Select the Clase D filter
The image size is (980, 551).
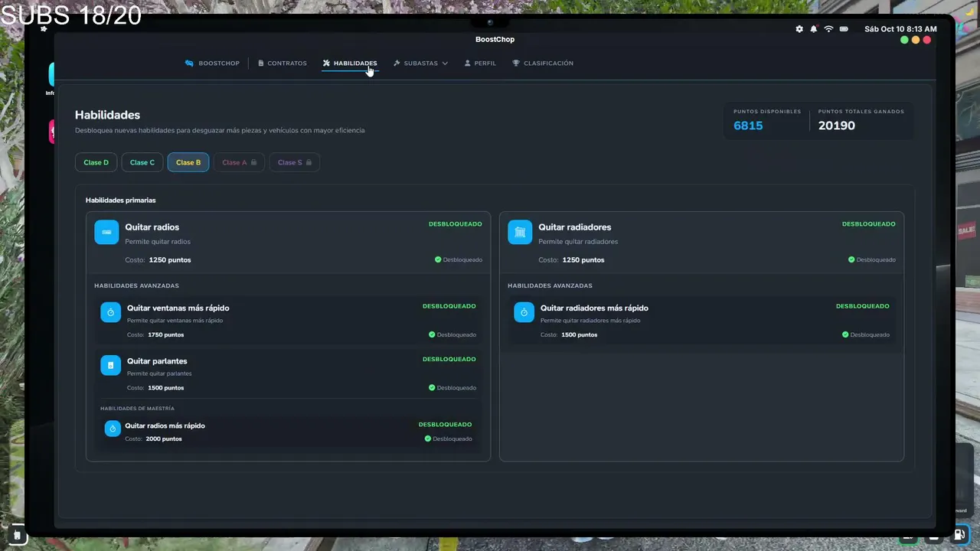96,162
